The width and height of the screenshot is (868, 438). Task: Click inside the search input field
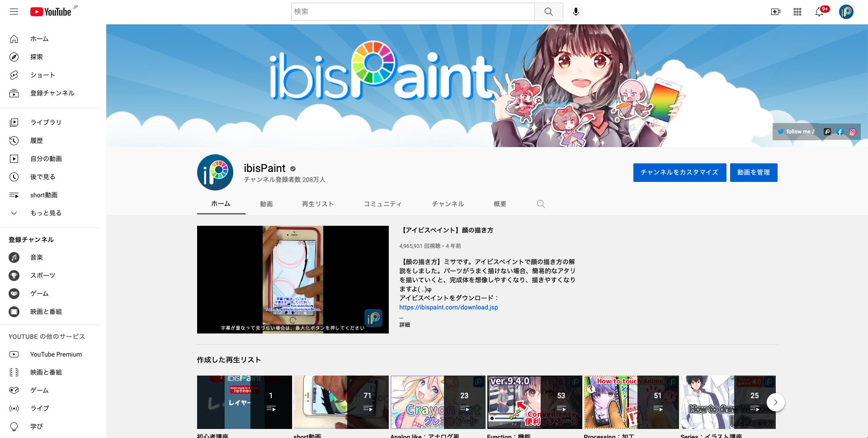[412, 11]
